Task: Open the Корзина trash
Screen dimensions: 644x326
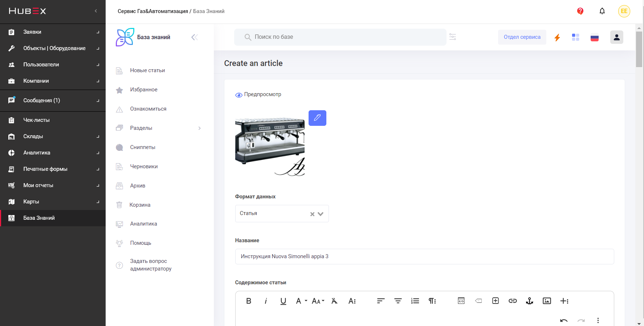Action: pos(140,205)
